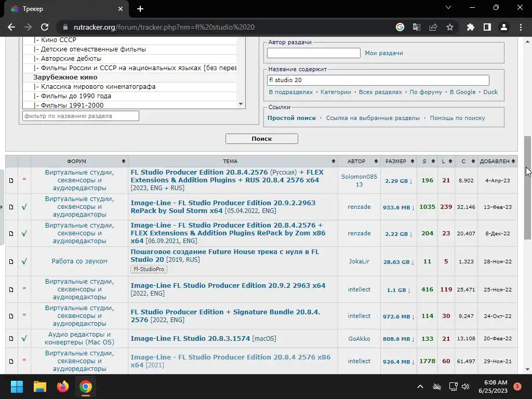The width and height of the screenshot is (532, 399).
Task: Open Google search icon in address bar
Action: pyautogui.click(x=400, y=27)
